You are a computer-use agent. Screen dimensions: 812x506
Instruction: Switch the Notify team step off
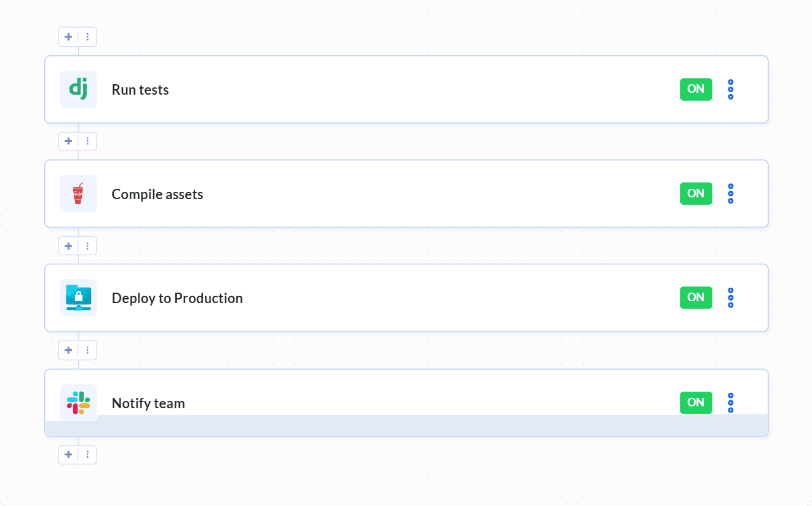696,402
